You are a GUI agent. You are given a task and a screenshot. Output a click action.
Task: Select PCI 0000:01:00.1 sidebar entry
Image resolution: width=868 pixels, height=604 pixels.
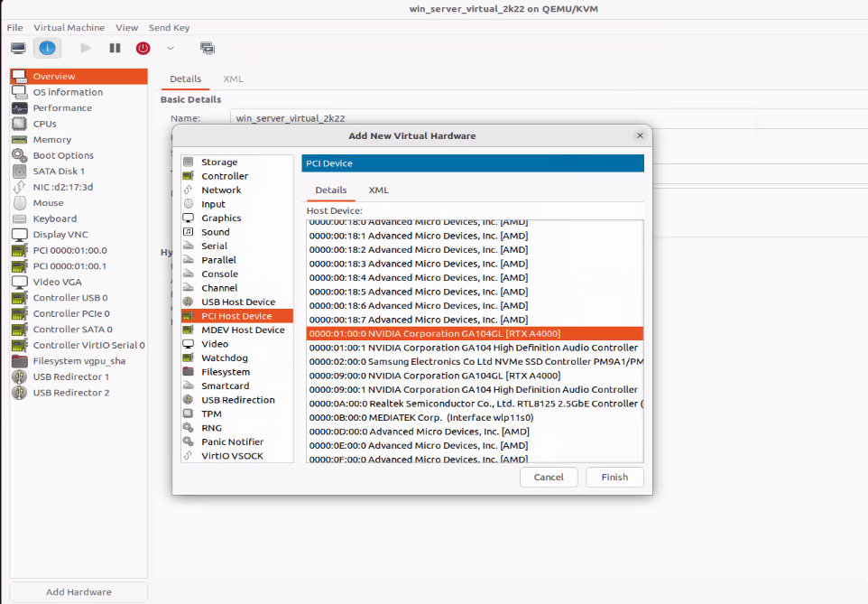(78, 266)
